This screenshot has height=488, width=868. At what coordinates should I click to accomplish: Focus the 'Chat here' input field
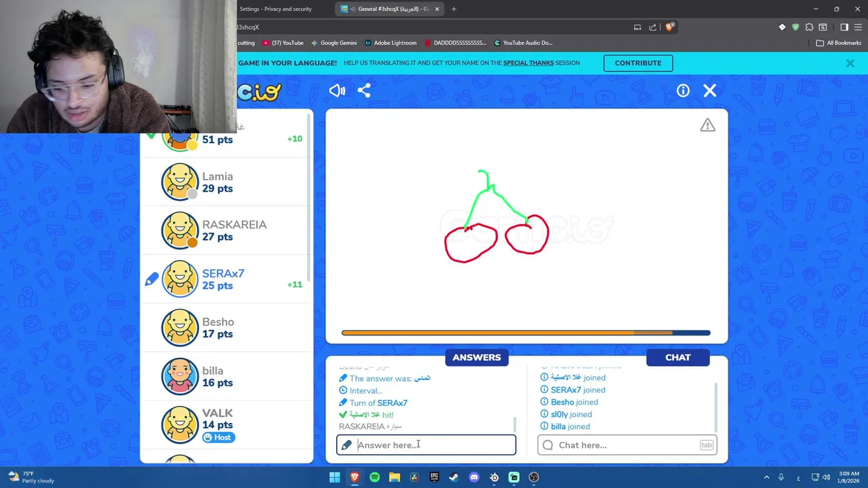click(x=627, y=445)
